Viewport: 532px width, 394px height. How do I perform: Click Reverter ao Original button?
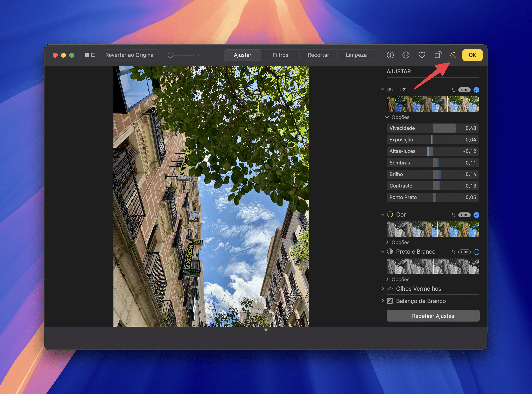click(130, 55)
